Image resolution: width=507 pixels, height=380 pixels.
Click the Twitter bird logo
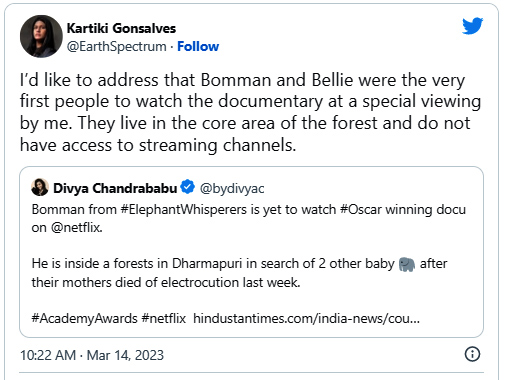(x=472, y=26)
